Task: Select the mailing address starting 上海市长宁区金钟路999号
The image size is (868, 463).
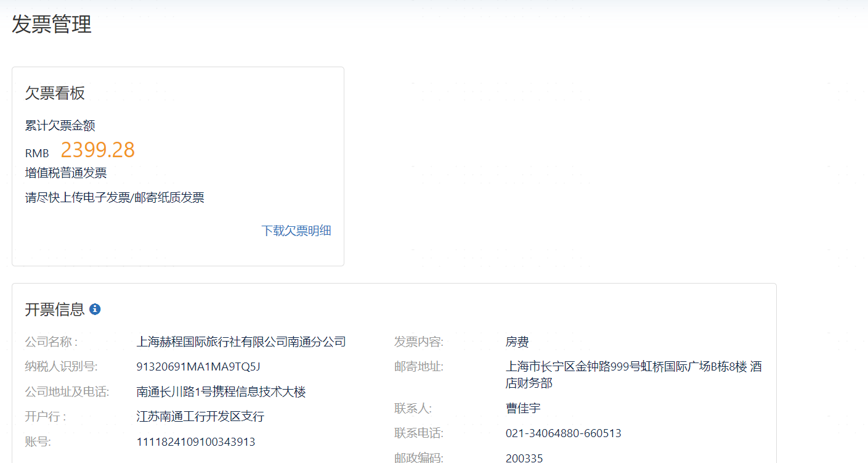Action: 634,375
